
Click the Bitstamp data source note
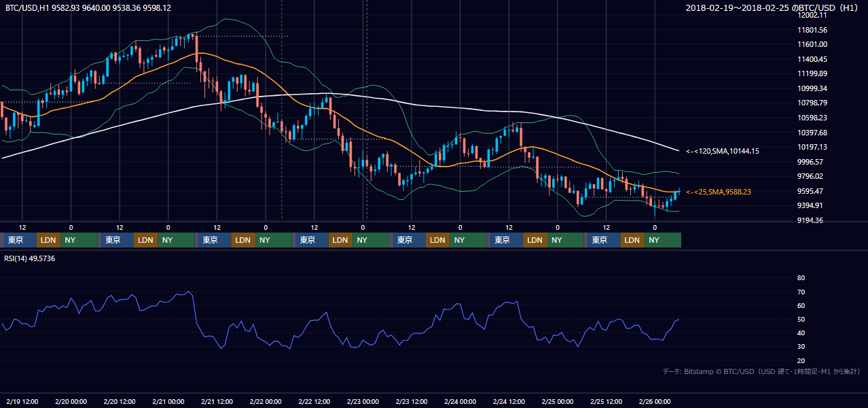click(761, 371)
